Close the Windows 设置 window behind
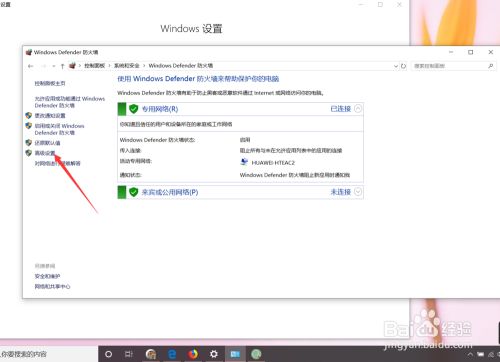 399,5
